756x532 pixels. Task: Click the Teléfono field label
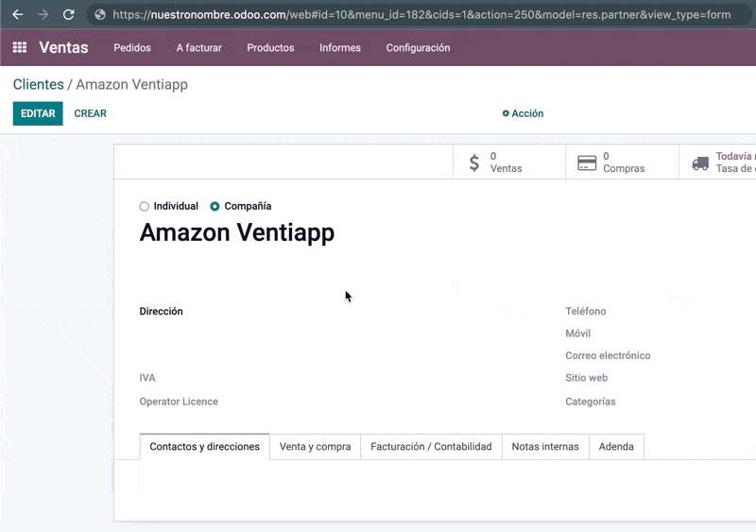pos(585,311)
